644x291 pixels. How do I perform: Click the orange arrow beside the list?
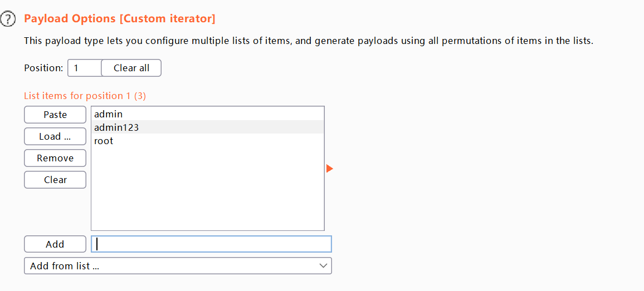pos(329,168)
